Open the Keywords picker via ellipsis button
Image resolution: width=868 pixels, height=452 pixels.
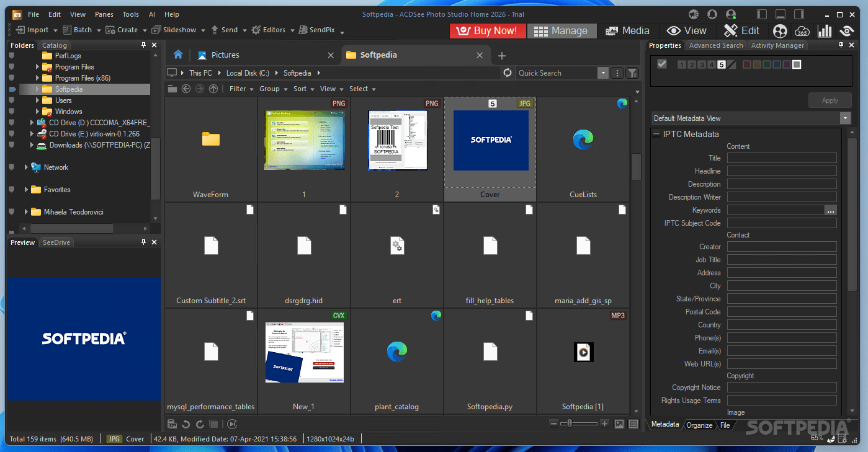(x=831, y=210)
